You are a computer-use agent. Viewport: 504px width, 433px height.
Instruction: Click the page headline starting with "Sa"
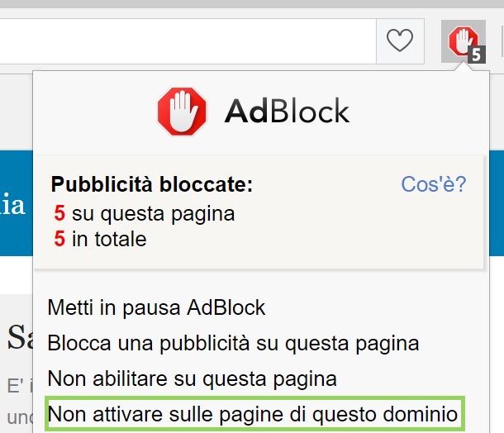click(x=20, y=336)
